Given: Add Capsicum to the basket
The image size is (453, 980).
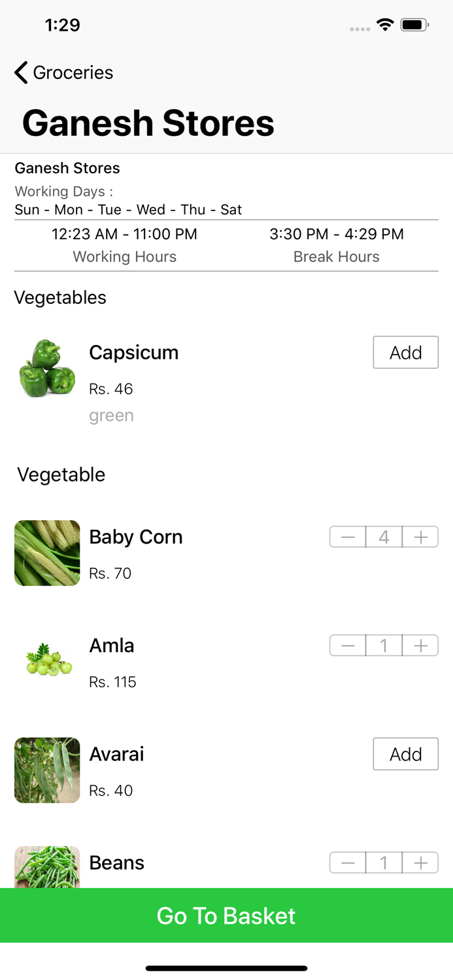Looking at the screenshot, I should tap(405, 352).
